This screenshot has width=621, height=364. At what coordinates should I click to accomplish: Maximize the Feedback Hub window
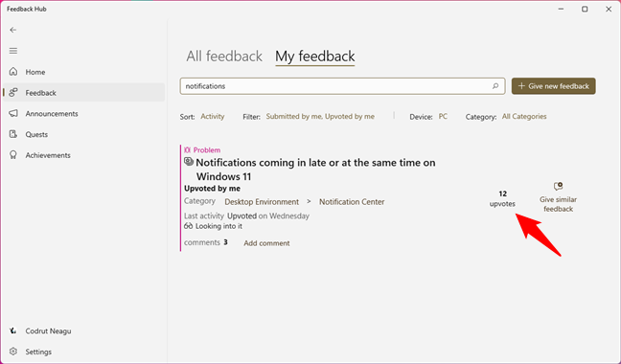[585, 10]
